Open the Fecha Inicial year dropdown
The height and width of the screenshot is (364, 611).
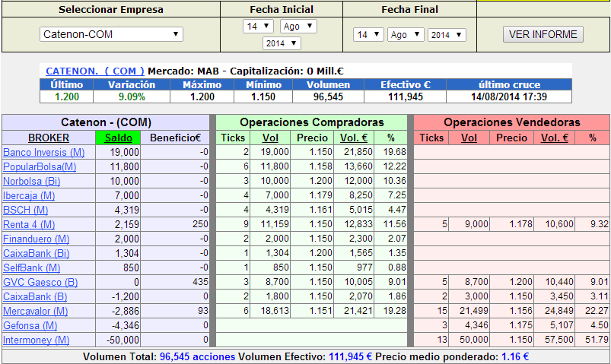(x=279, y=43)
